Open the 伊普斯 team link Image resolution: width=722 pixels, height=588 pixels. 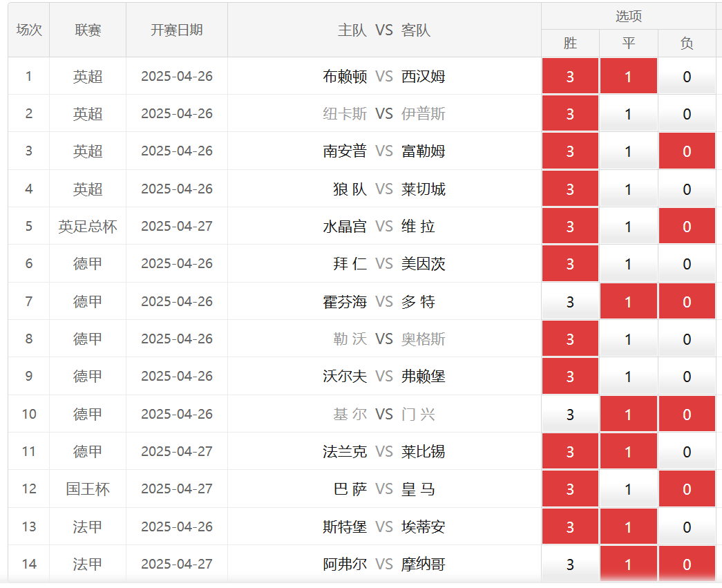pos(423,114)
